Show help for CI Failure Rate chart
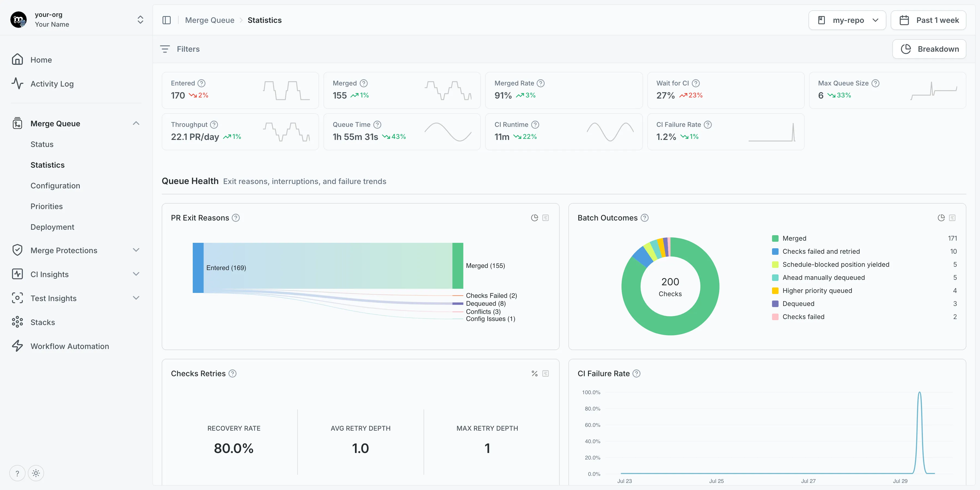980x490 pixels. [x=636, y=373]
